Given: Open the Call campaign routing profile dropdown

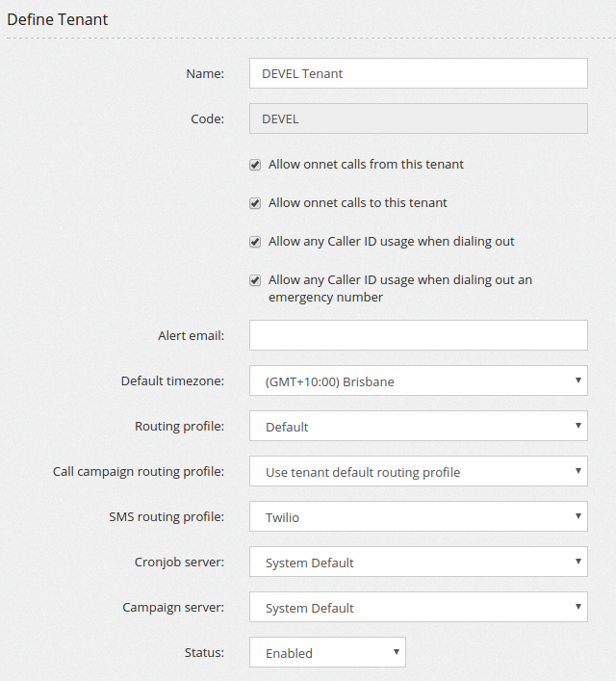Looking at the screenshot, I should point(418,471).
